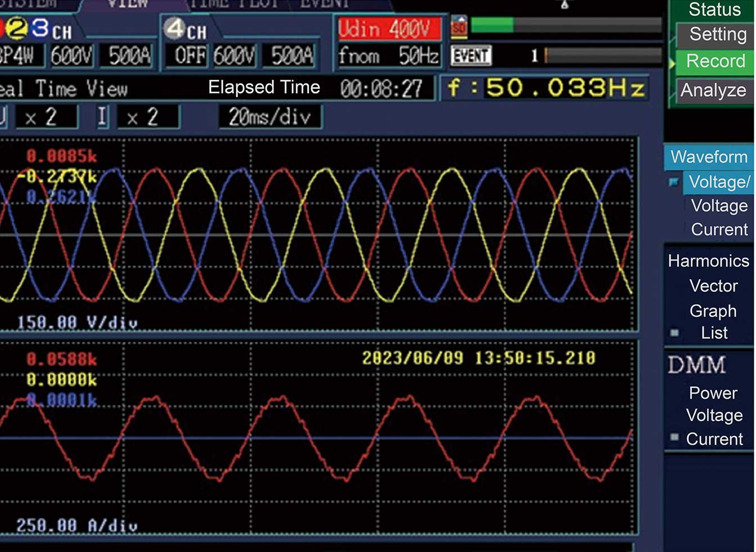
Task: Select the harmonics Graph option
Action: (713, 311)
